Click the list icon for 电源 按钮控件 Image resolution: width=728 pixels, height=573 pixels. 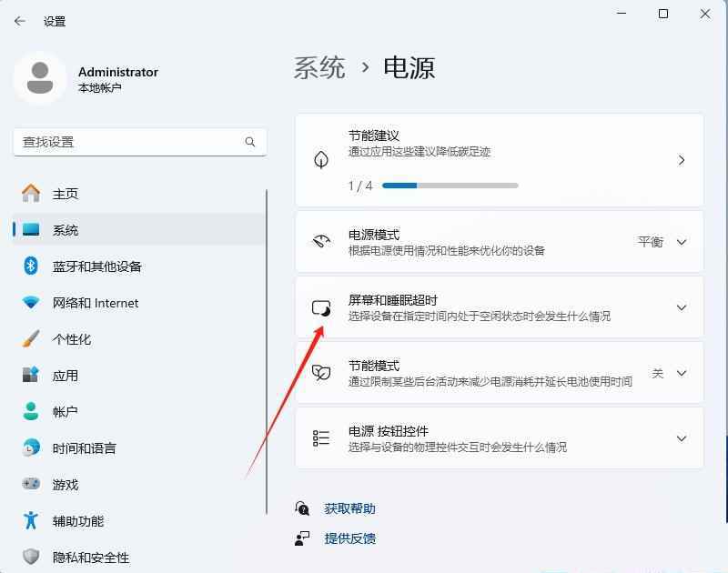coord(321,438)
